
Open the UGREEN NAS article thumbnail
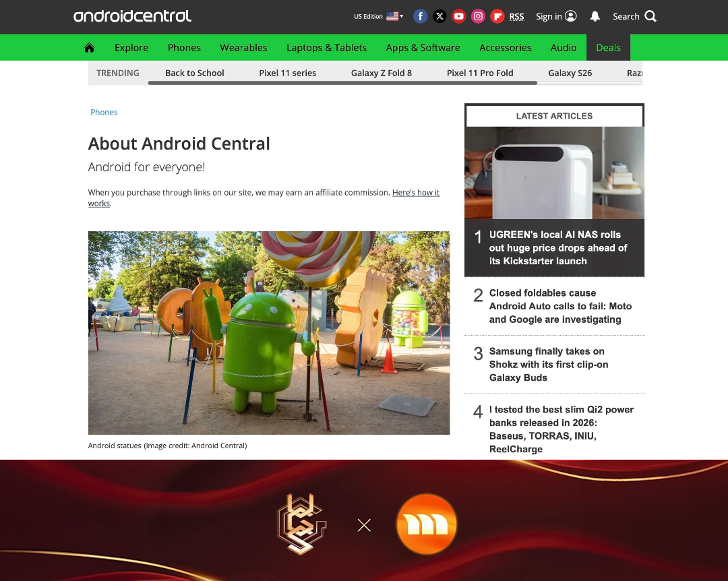click(554, 173)
